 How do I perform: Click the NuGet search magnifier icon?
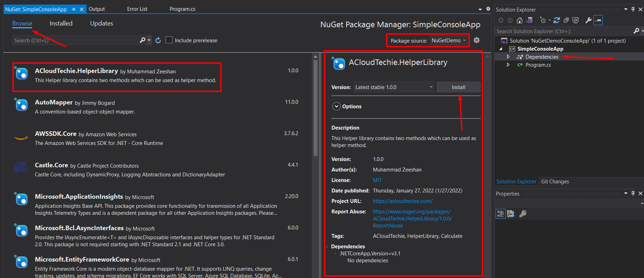(142, 40)
